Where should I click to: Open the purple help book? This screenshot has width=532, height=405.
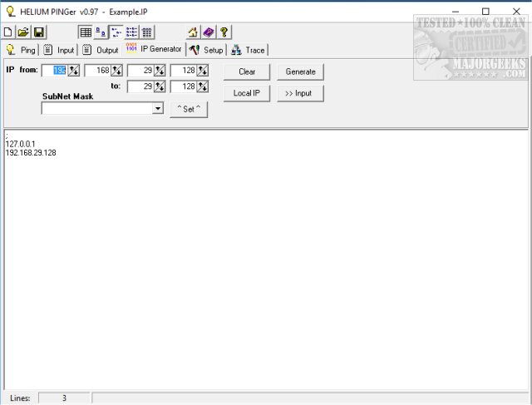click(209, 32)
